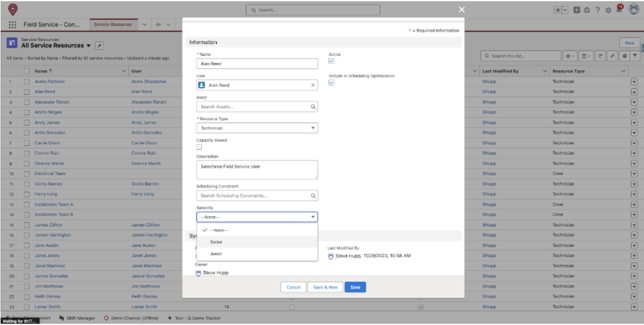
Task: Open the Setup gear icon
Action: [608, 10]
